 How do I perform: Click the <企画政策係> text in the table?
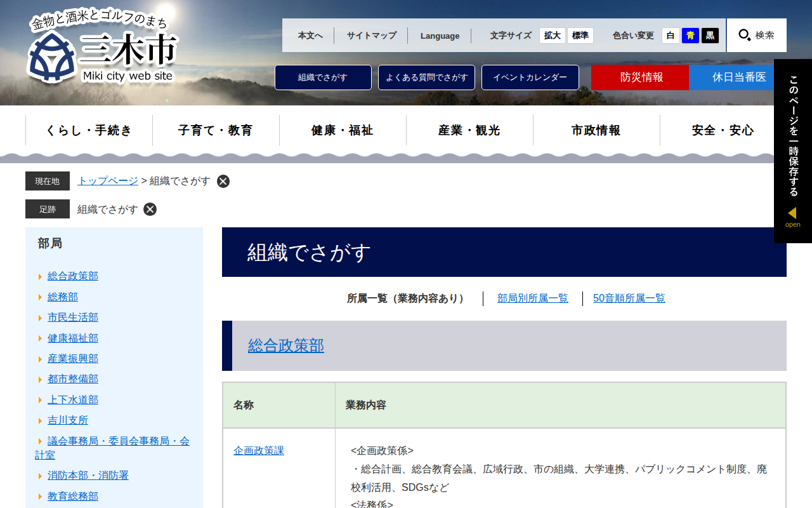click(382, 451)
